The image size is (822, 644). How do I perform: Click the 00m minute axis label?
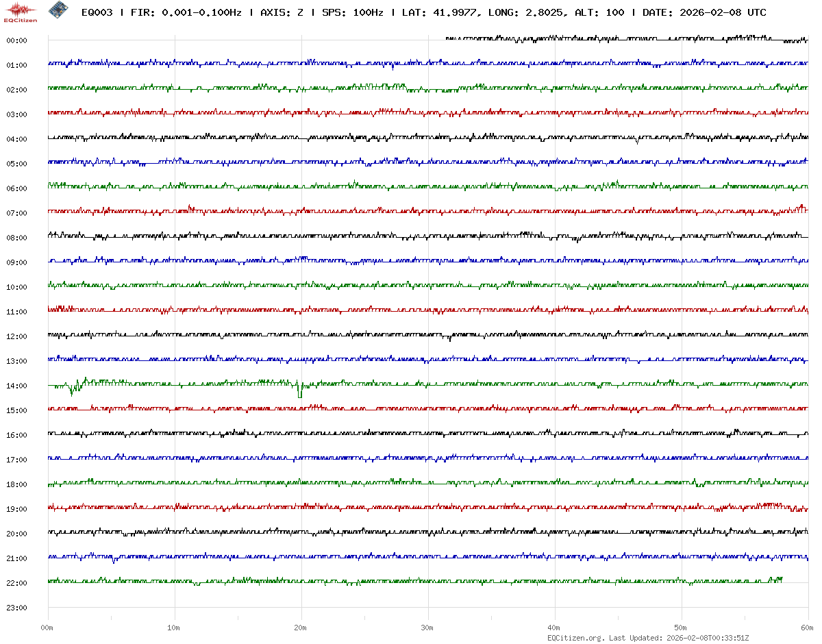pos(47,628)
